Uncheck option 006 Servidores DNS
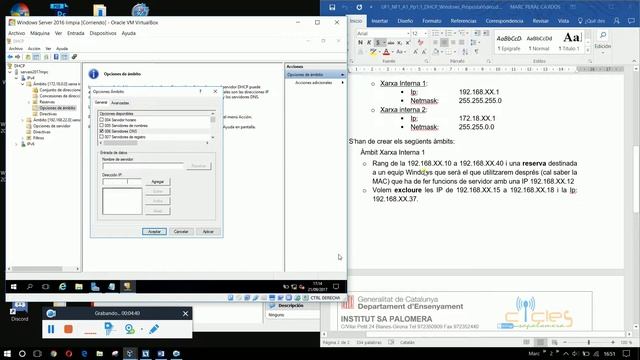This screenshot has width=640, height=360. (x=102, y=131)
